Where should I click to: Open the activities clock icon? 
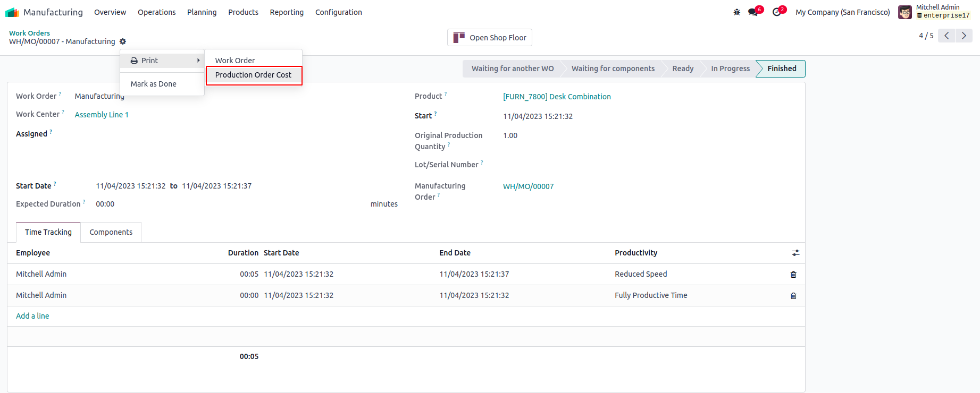[x=777, y=12]
